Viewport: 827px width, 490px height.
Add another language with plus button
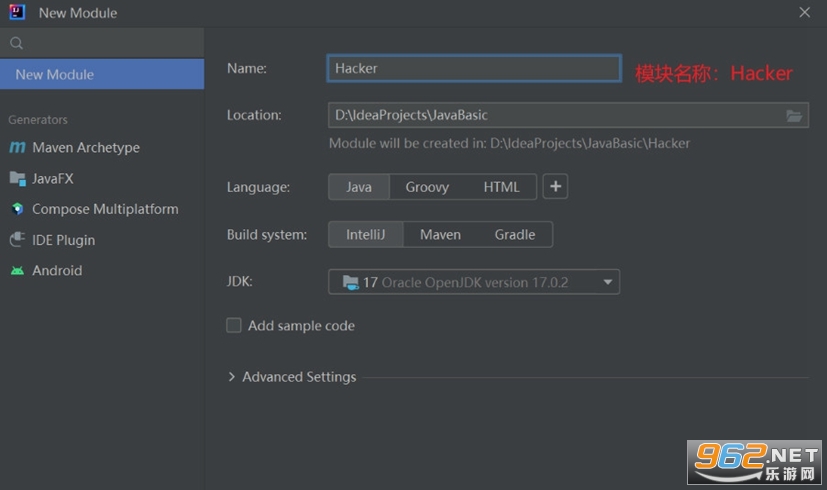555,186
